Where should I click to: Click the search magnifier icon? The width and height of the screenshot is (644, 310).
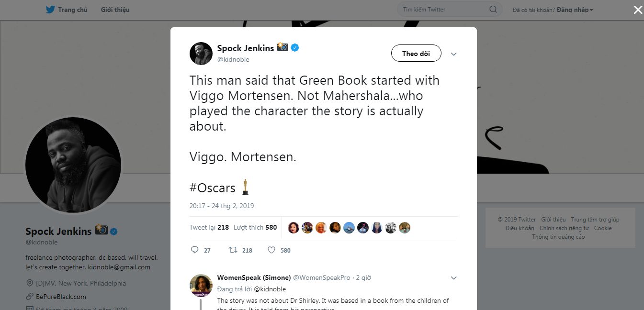tap(493, 10)
